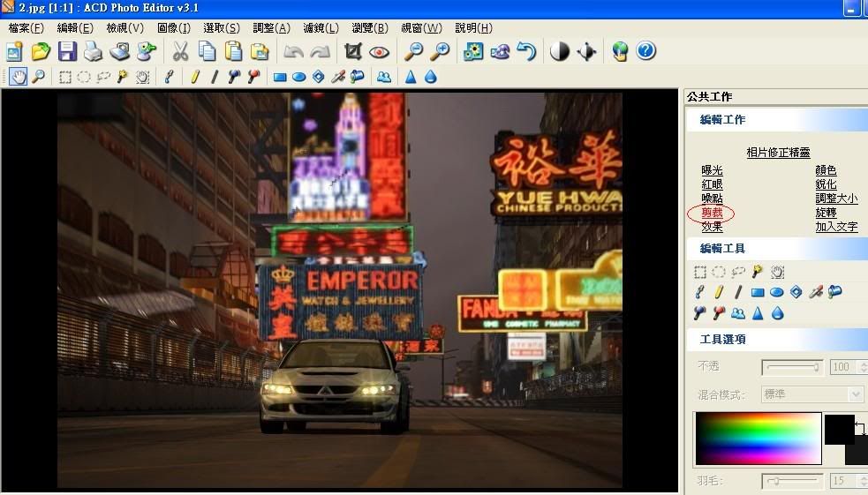Select the rectangle marquee tool in 編輯工具 panel
The height and width of the screenshot is (495, 868).
pos(700,273)
